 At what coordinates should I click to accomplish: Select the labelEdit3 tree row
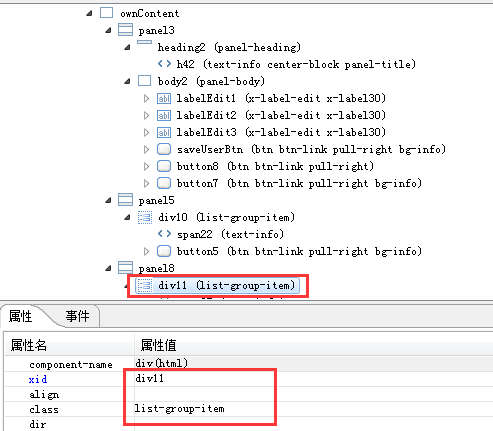point(281,132)
